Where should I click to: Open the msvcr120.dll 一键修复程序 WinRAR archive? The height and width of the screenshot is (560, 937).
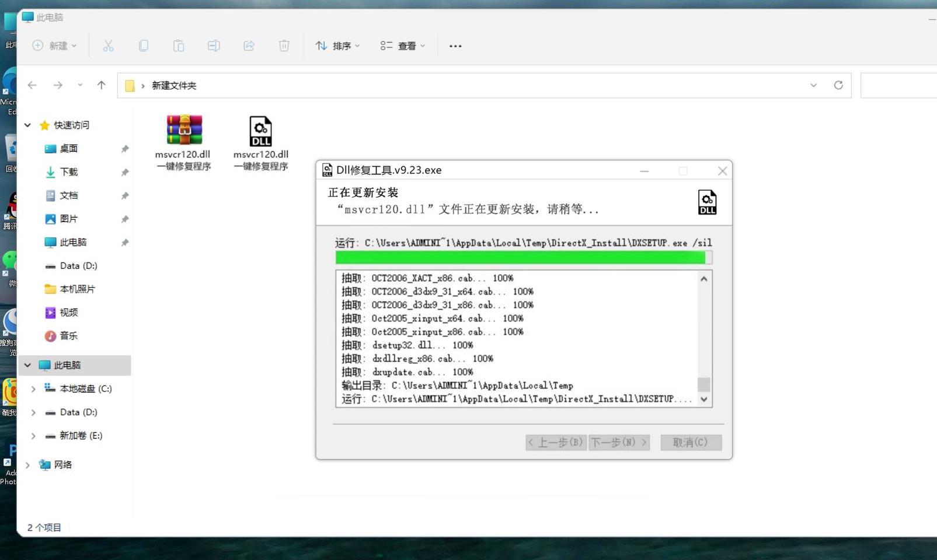point(183,131)
